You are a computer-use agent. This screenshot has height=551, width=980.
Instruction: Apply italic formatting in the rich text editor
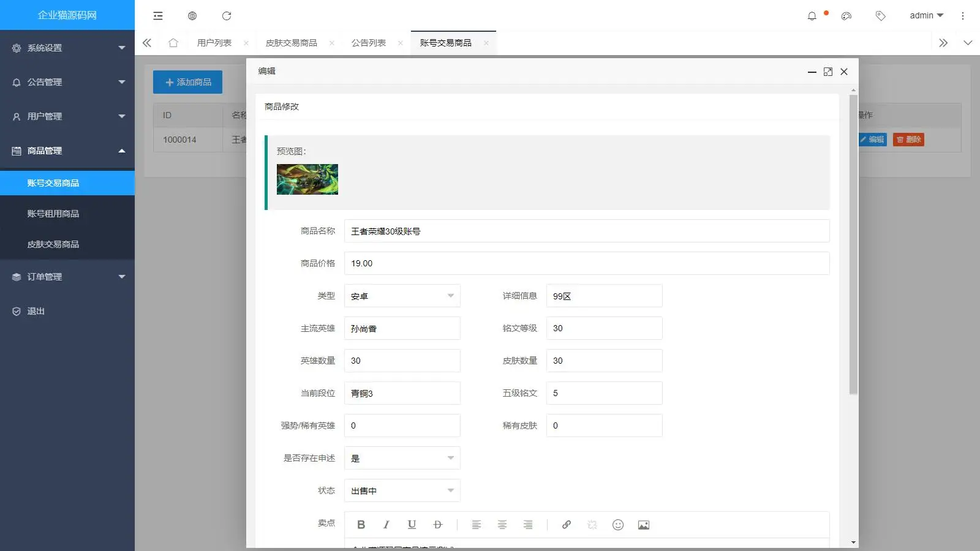[386, 524]
